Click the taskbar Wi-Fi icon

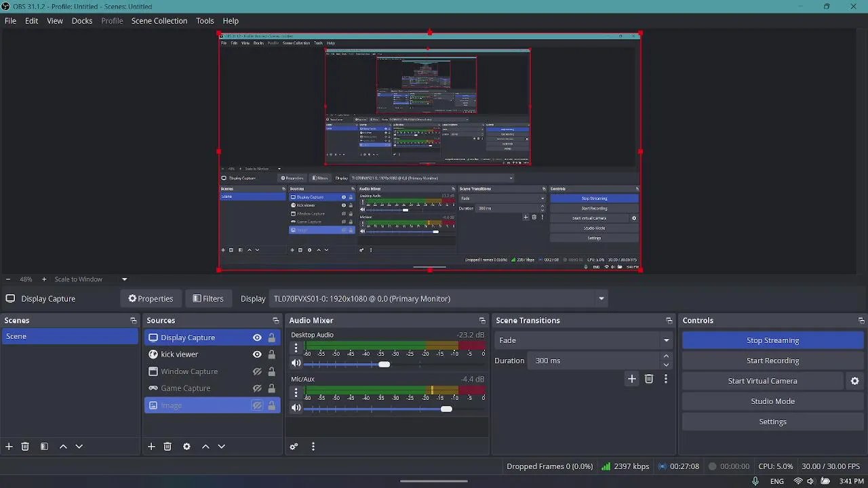tap(797, 482)
